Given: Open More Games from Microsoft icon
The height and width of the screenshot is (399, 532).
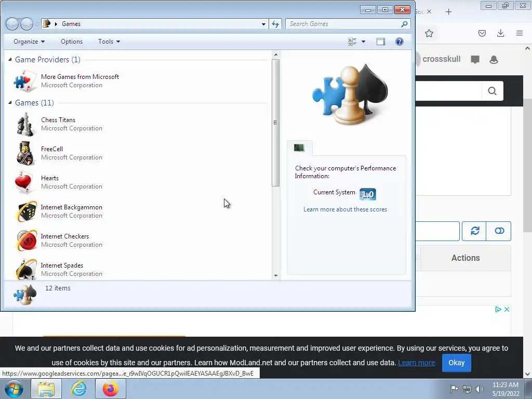Looking at the screenshot, I should (x=25, y=81).
